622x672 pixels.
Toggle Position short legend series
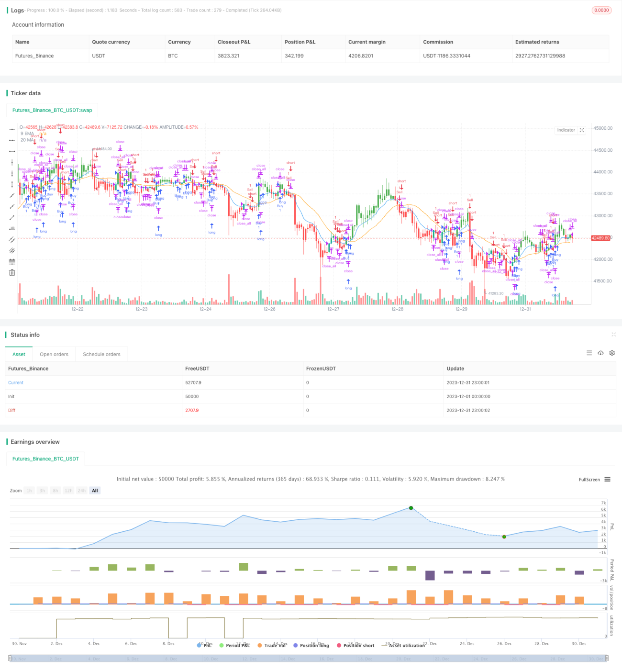tap(355, 645)
